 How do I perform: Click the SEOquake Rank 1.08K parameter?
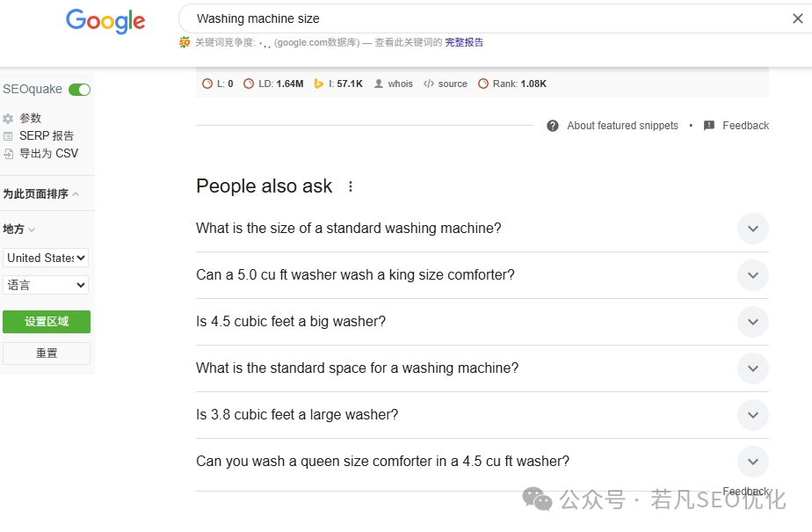513,84
